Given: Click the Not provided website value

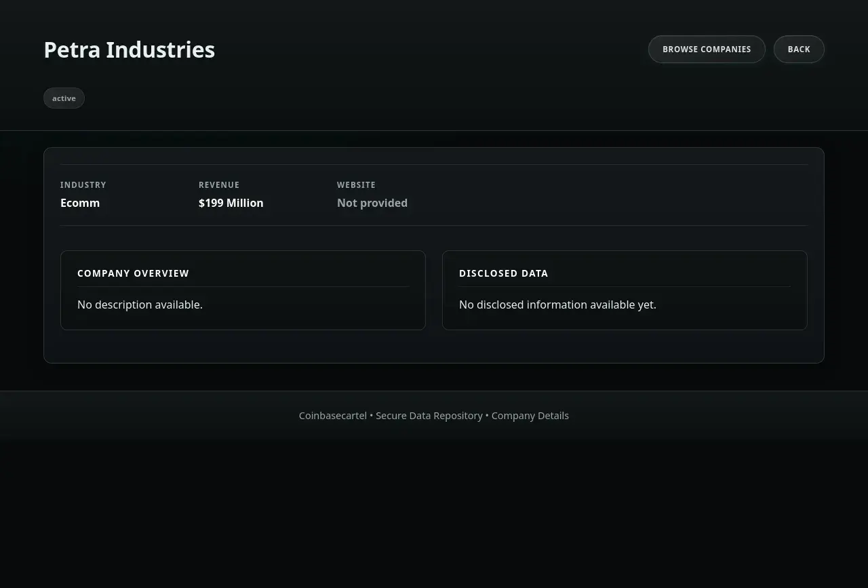Looking at the screenshot, I should [372, 203].
